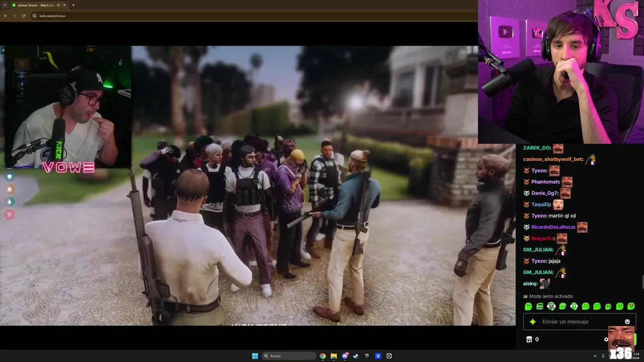
Task: Insert the first green blob quick emote
Action: pyautogui.click(x=528, y=306)
